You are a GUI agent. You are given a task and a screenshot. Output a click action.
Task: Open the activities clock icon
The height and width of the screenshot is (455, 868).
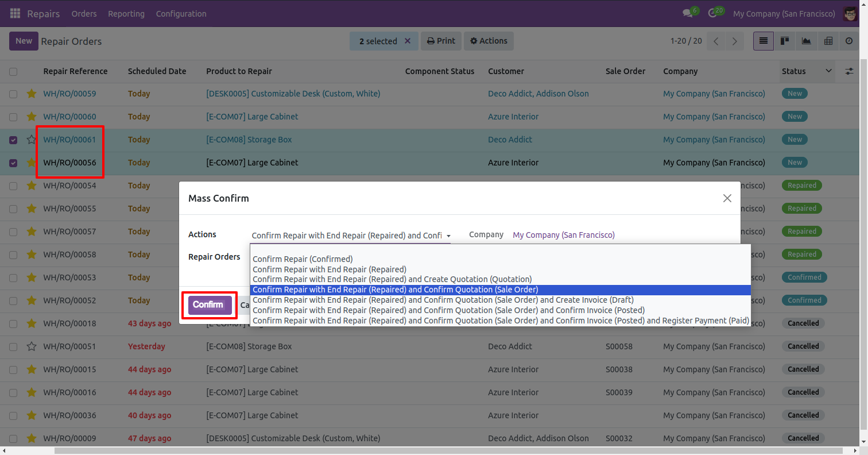713,13
